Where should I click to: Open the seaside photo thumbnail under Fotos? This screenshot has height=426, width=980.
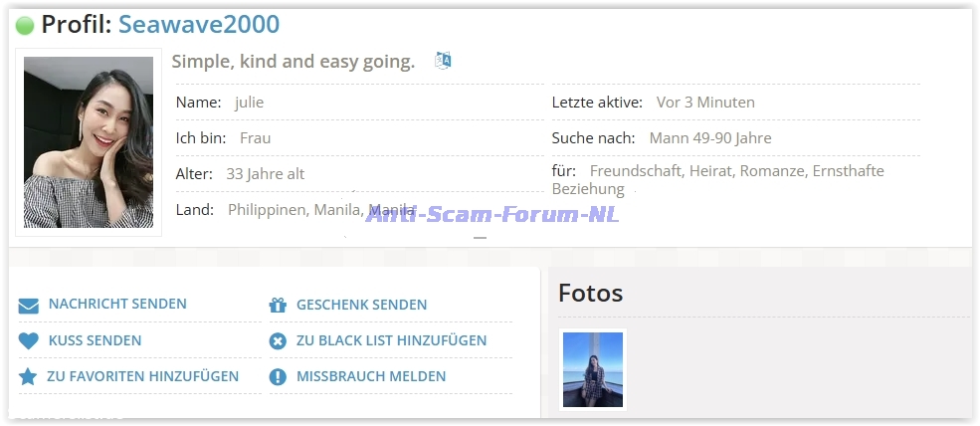(x=593, y=370)
